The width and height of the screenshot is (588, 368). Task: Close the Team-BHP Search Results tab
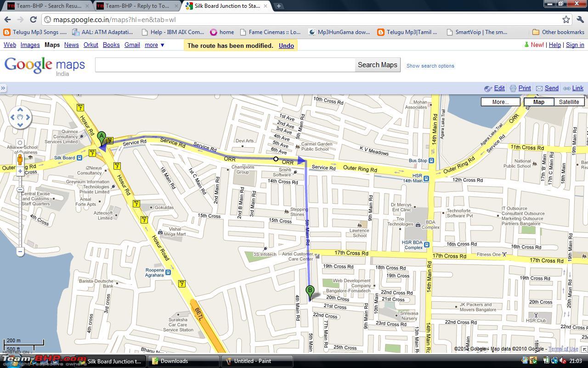(87, 6)
